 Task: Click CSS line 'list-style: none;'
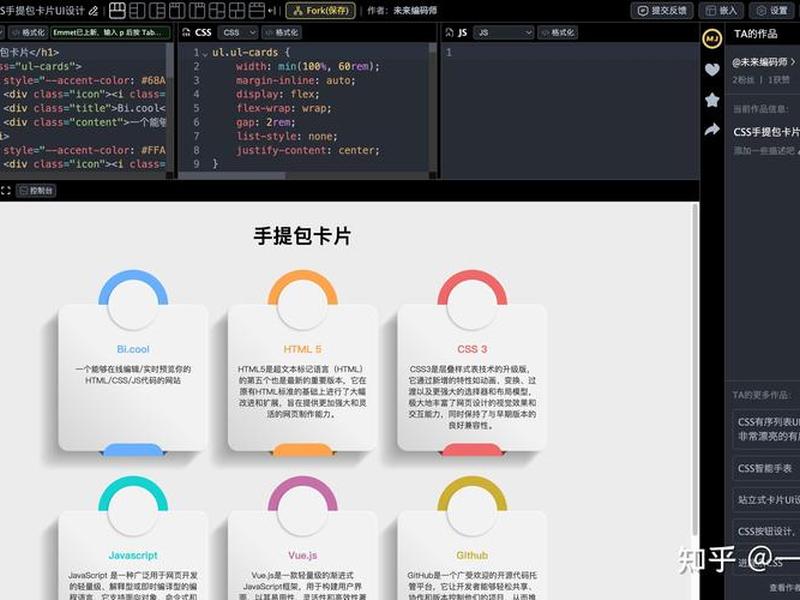click(x=286, y=136)
